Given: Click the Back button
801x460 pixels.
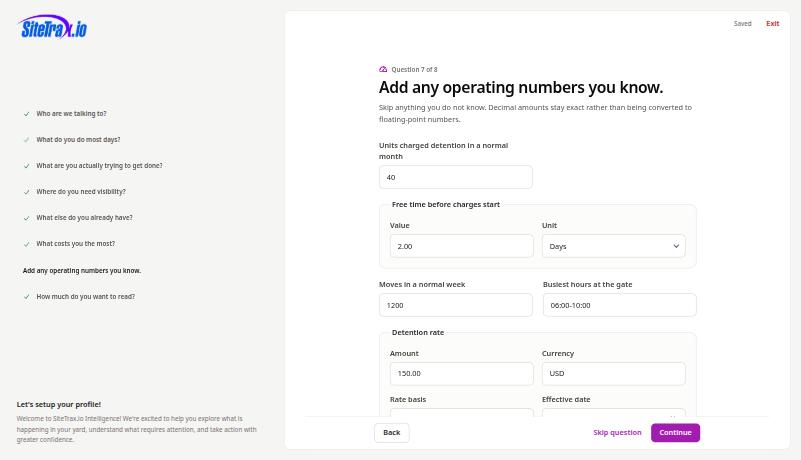Looking at the screenshot, I should point(392,433).
